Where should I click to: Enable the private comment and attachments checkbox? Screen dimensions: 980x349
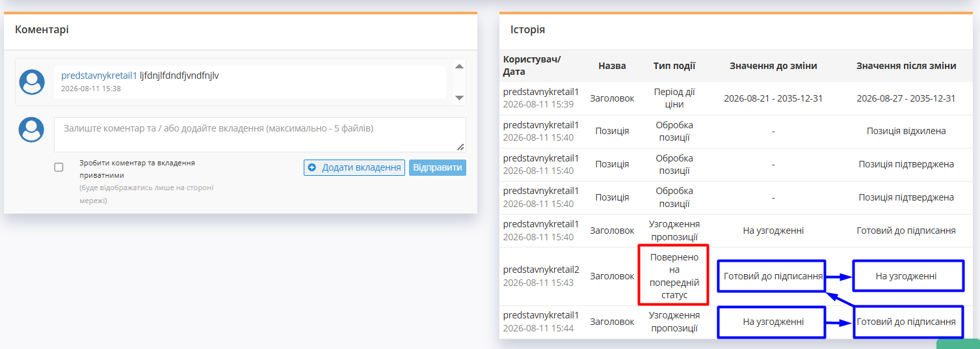[x=59, y=167]
